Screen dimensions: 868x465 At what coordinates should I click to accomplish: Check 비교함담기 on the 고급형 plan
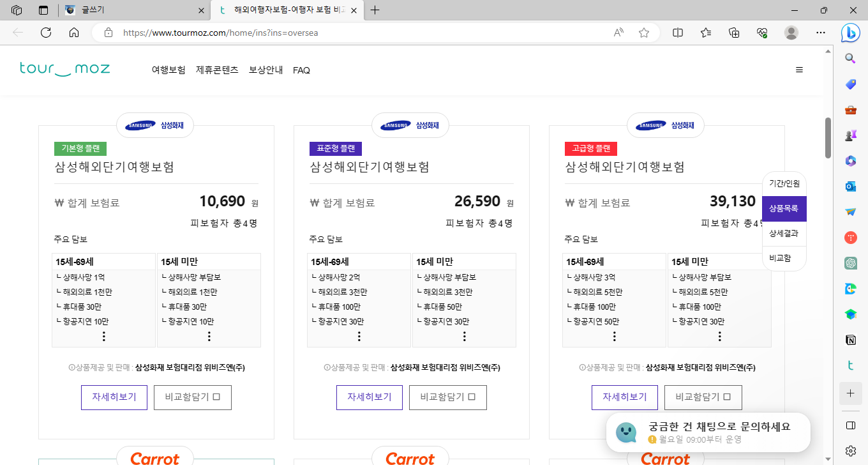pyautogui.click(x=703, y=397)
